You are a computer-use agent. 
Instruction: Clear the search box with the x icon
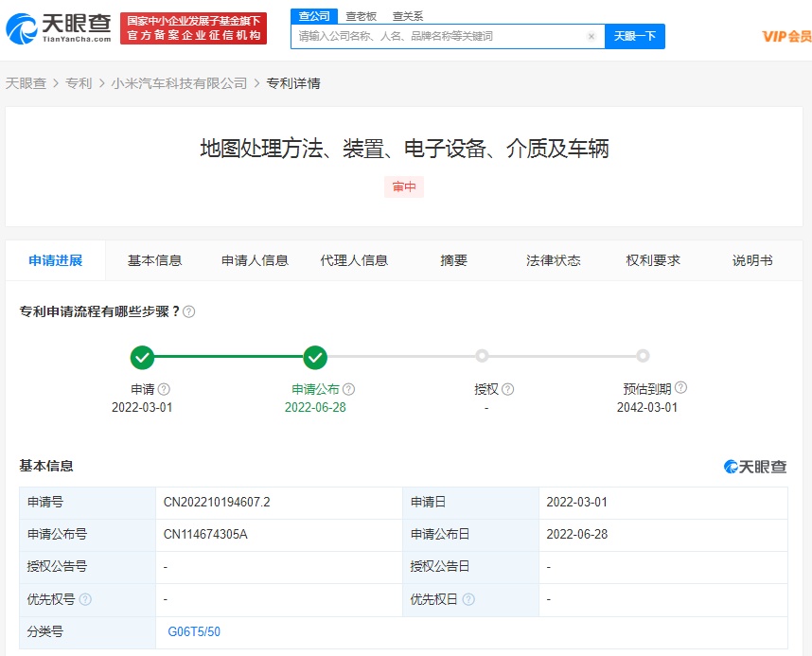point(591,36)
